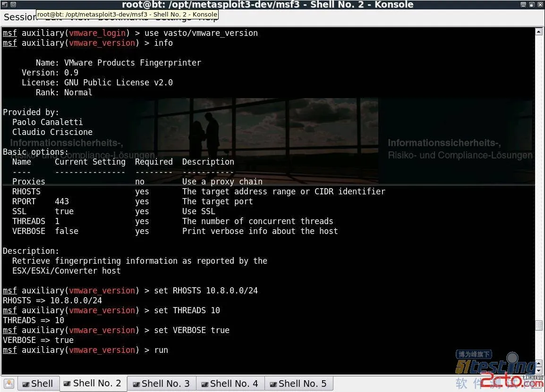Click the 'Paolo Canaletti' author line
The width and height of the screenshot is (545, 392).
click(x=47, y=122)
